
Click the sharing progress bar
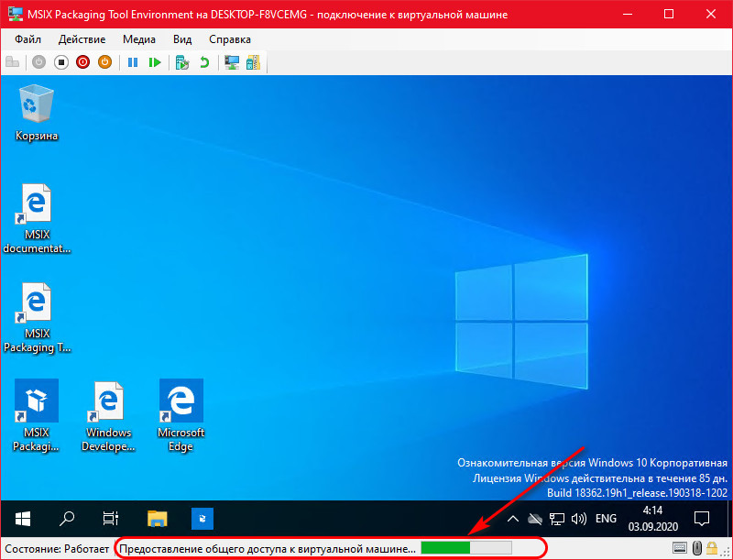pos(466,547)
